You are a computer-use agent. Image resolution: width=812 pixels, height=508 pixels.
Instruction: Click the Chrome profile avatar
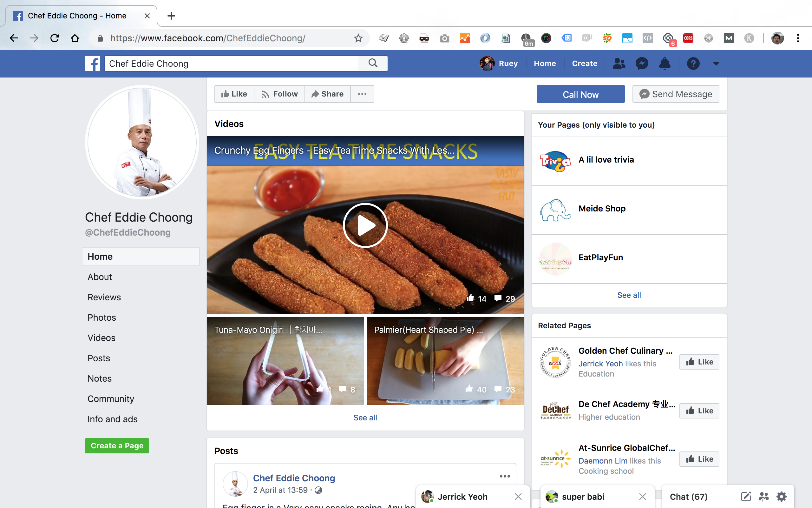click(x=777, y=38)
